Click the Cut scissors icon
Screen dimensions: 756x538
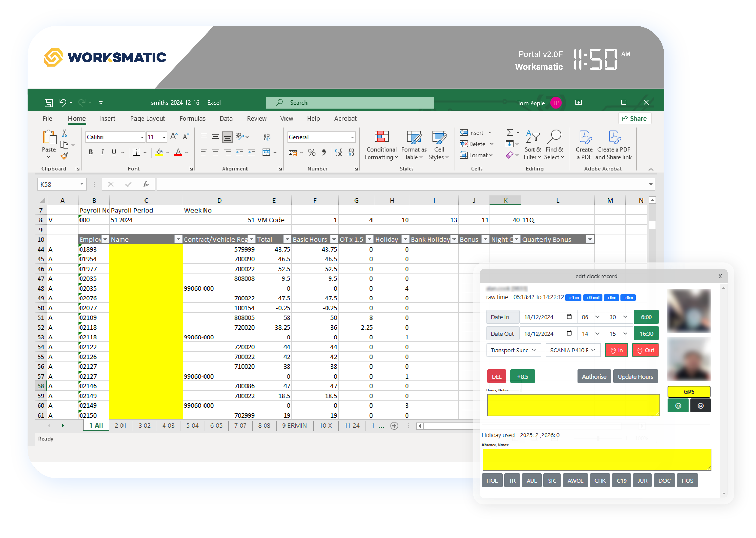pyautogui.click(x=65, y=133)
